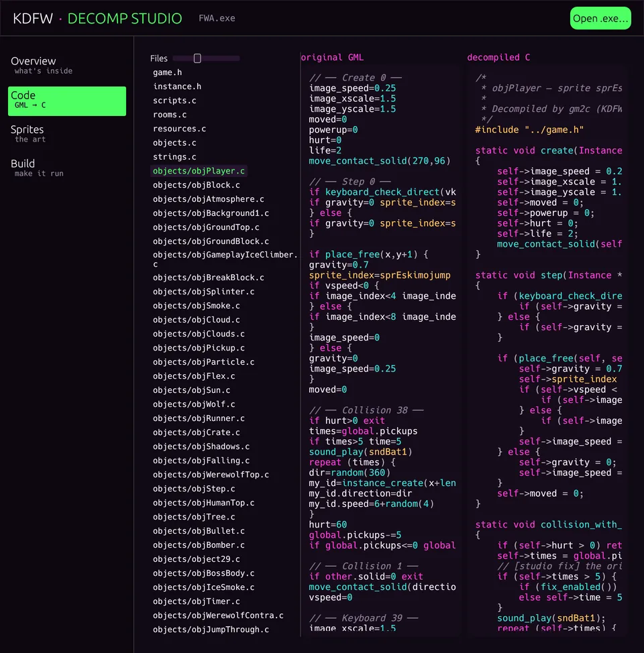Select scripts.c file
This screenshot has width=644, height=653.
174,101
